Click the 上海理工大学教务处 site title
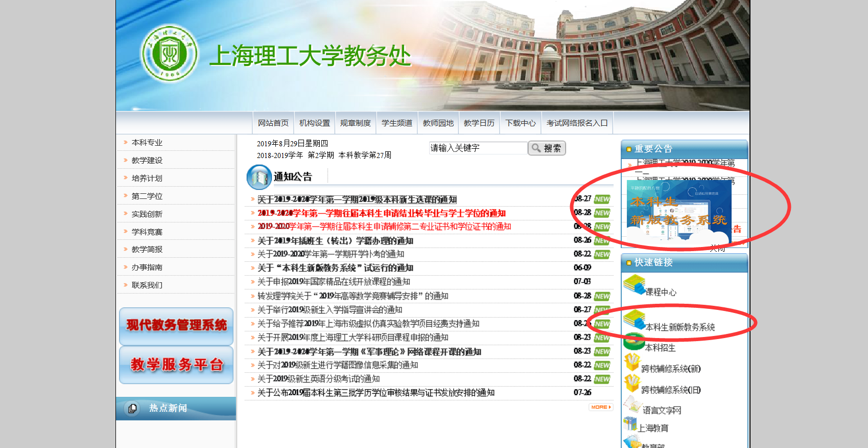 [310, 56]
